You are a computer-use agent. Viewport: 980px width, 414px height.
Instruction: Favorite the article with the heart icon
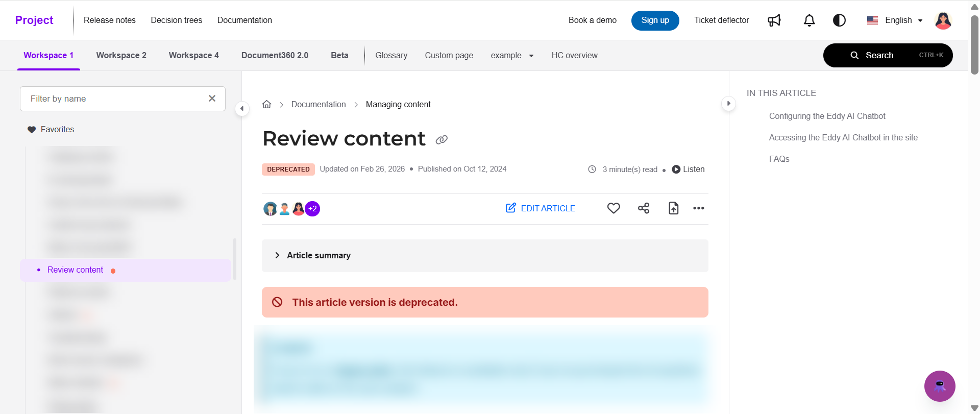[614, 208]
